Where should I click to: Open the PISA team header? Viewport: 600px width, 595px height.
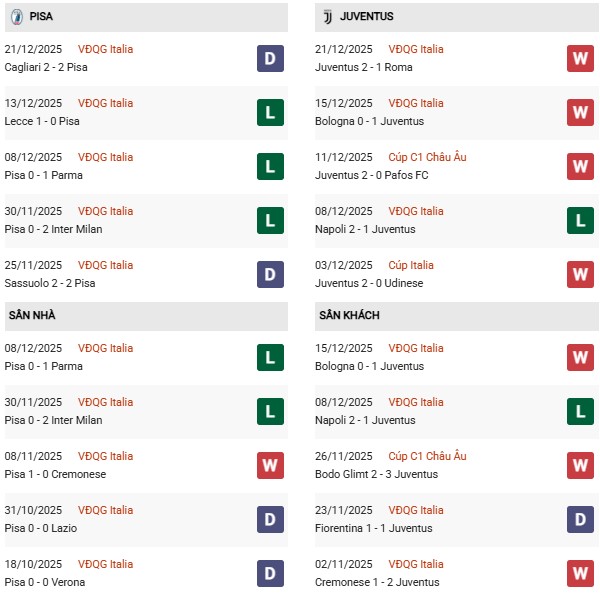coord(42,17)
